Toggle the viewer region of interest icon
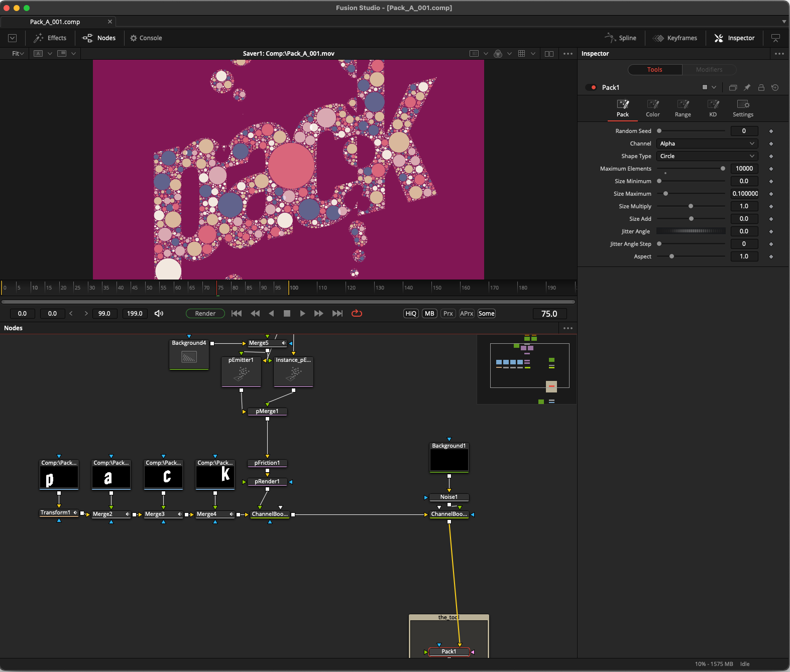The height and width of the screenshot is (672, 790). point(474,54)
